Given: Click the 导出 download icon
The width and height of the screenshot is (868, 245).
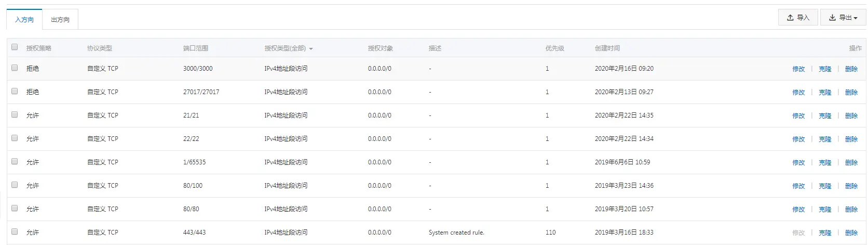Looking at the screenshot, I should tap(832, 18).
